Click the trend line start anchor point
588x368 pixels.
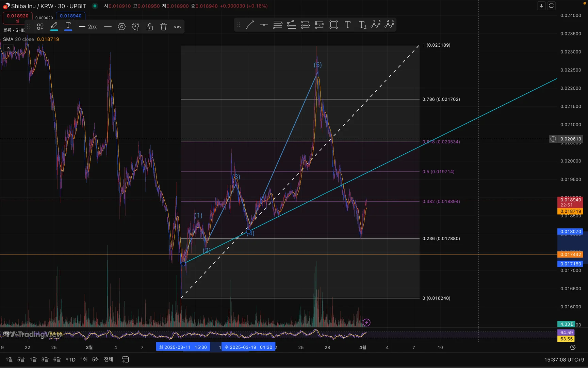183,264
